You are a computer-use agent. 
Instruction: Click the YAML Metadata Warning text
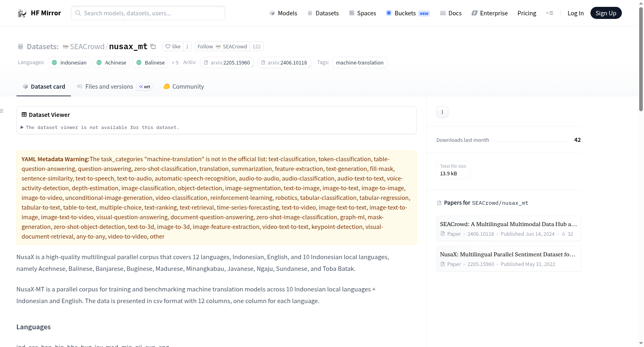click(56, 159)
